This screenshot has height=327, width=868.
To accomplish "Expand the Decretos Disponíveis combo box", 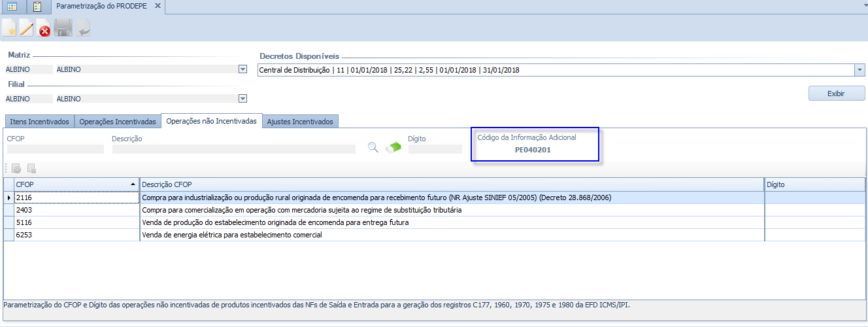I will [x=859, y=70].
